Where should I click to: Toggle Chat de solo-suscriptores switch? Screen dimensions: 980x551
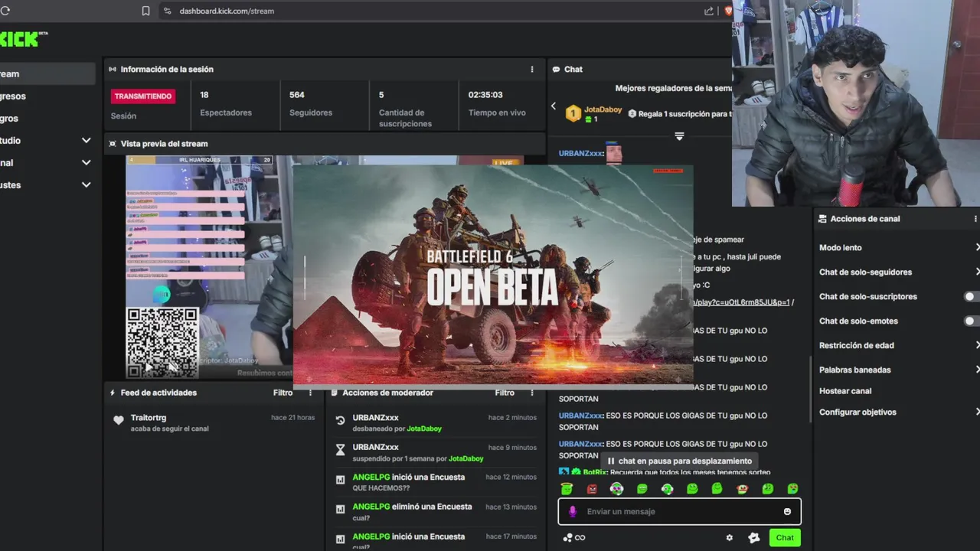pyautogui.click(x=971, y=296)
